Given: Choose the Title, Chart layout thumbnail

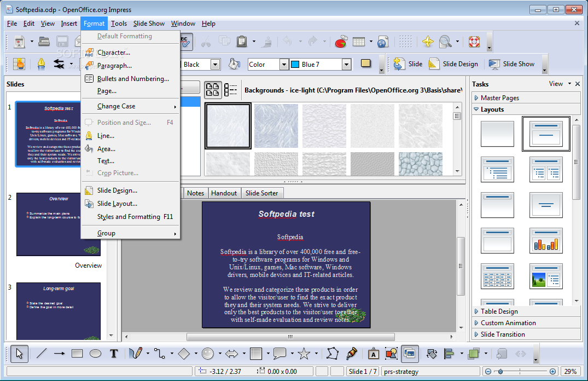Looking at the screenshot, I should 546,241.
